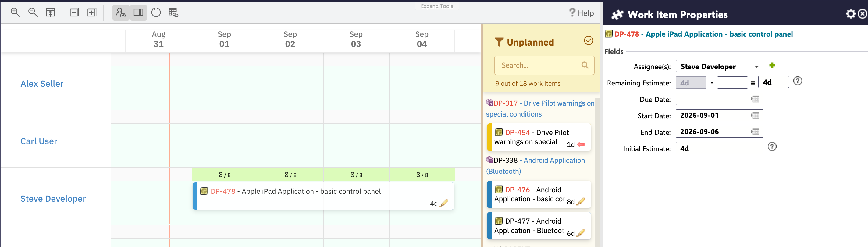Screen dimensions: 868x247
Task: Open Start Date calendar picker
Action: (755, 115)
